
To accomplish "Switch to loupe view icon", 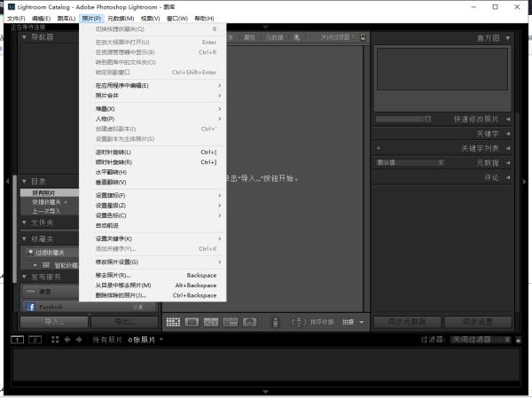I will [x=192, y=321].
